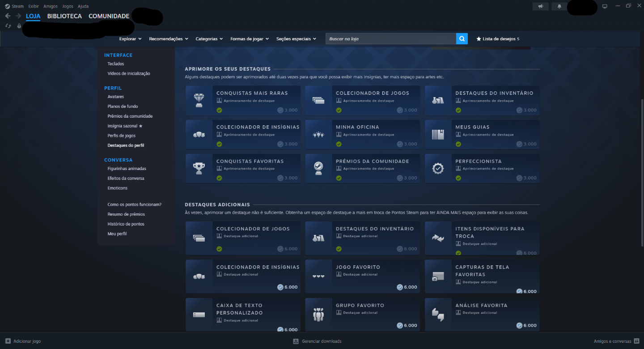Click the green checkmark on Minha Oficina
This screenshot has width=644, height=349.
click(x=339, y=144)
